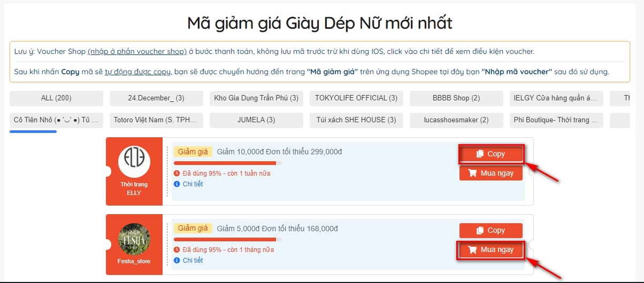Click the clock icon on ELLY voucher
The image size is (644, 283).
click(177, 174)
